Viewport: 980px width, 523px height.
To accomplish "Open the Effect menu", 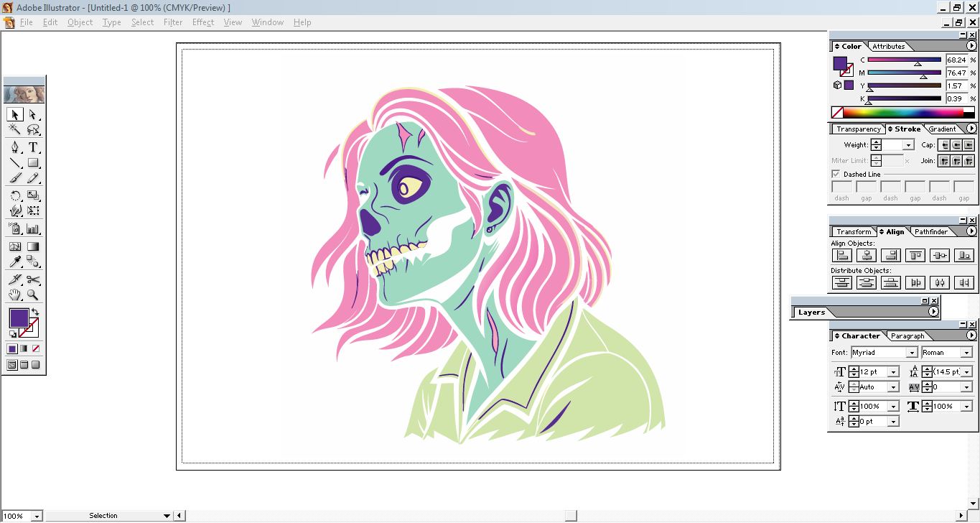I will point(203,22).
